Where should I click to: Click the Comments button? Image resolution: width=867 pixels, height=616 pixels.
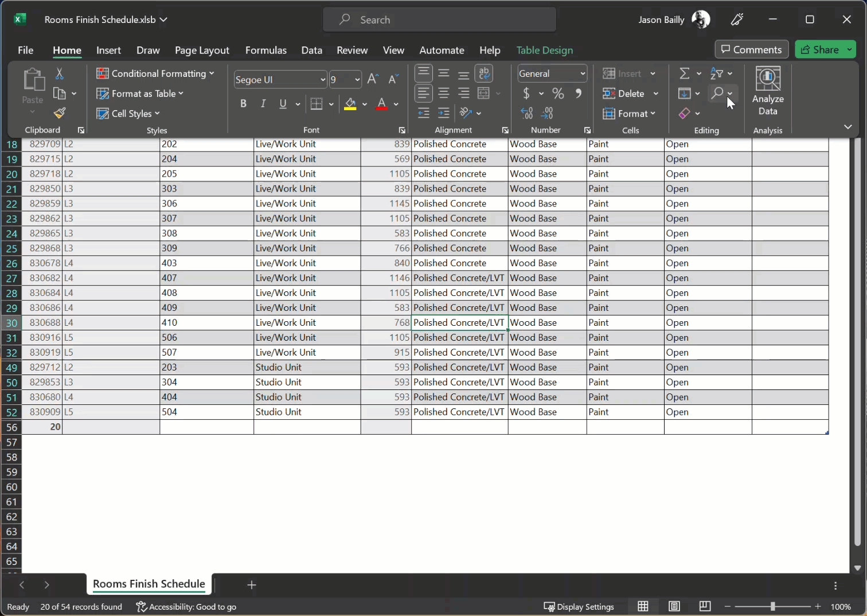pyautogui.click(x=752, y=49)
